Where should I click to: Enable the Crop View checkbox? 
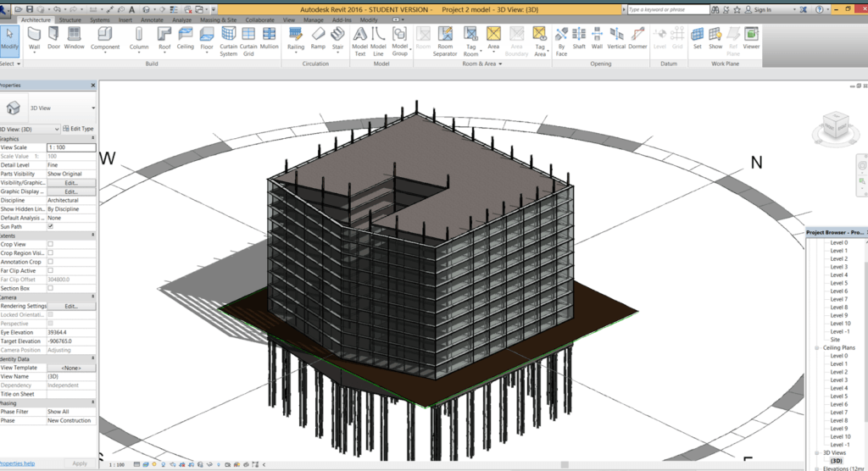(x=50, y=244)
